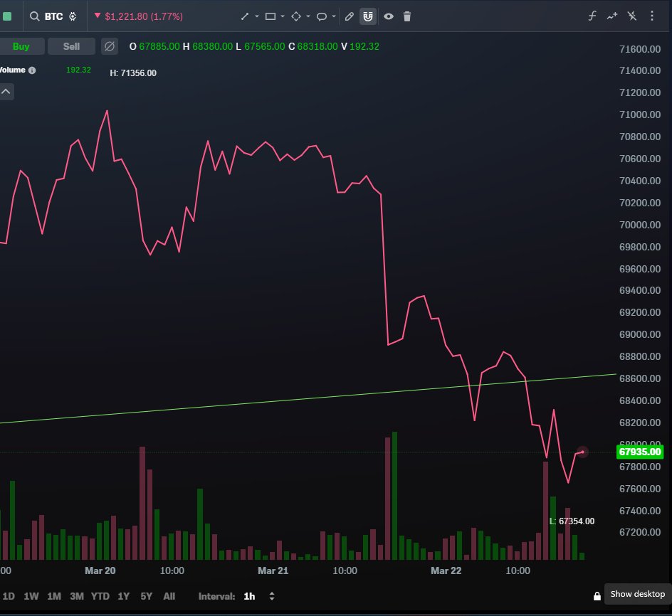Screen dimensions: 672x616
Task: Toggle the scale lock icon
Action: coord(597,596)
